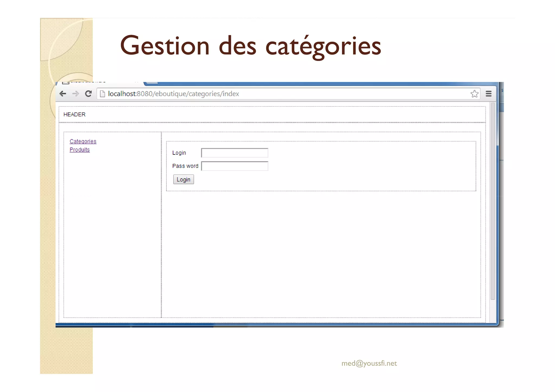Click the Login label beside the first field
Image resolution: width=555 pixels, height=392 pixels.
tap(179, 153)
